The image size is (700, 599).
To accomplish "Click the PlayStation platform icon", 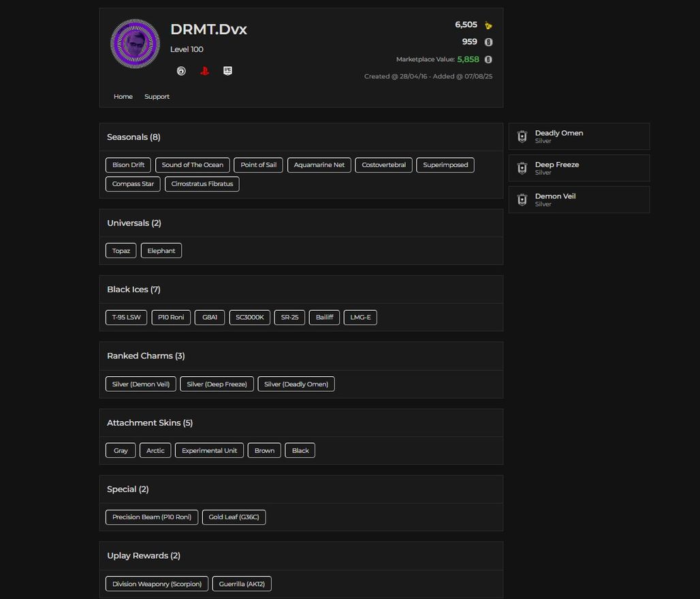I will pos(204,71).
